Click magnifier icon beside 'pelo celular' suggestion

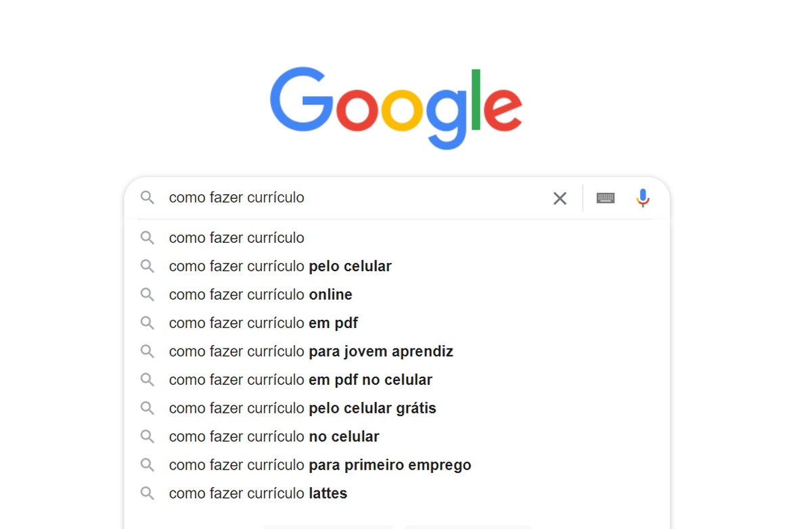147,267
